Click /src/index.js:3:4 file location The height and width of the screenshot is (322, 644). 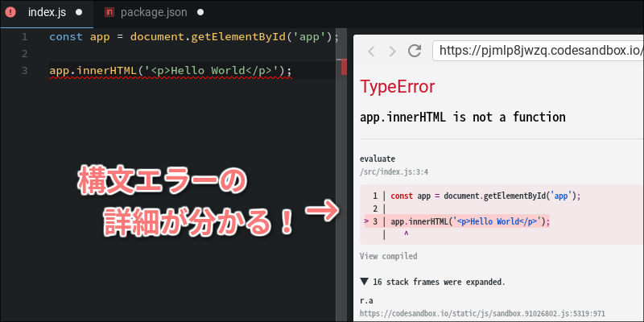click(394, 171)
